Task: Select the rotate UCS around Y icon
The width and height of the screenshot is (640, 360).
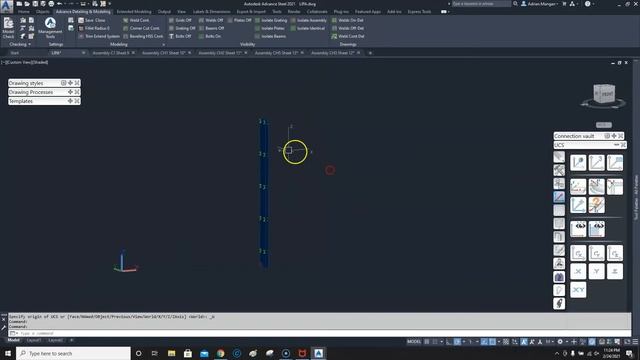Action: 596,253
